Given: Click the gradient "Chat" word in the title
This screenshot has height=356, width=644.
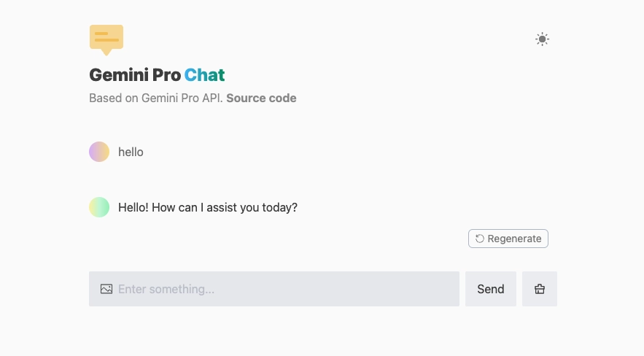Looking at the screenshot, I should [x=204, y=74].
